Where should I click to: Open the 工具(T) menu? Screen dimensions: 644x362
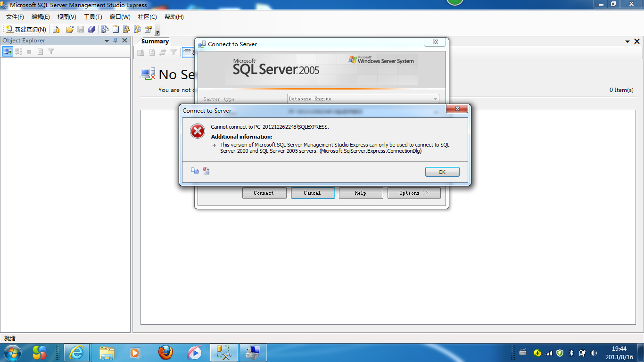pyautogui.click(x=93, y=17)
